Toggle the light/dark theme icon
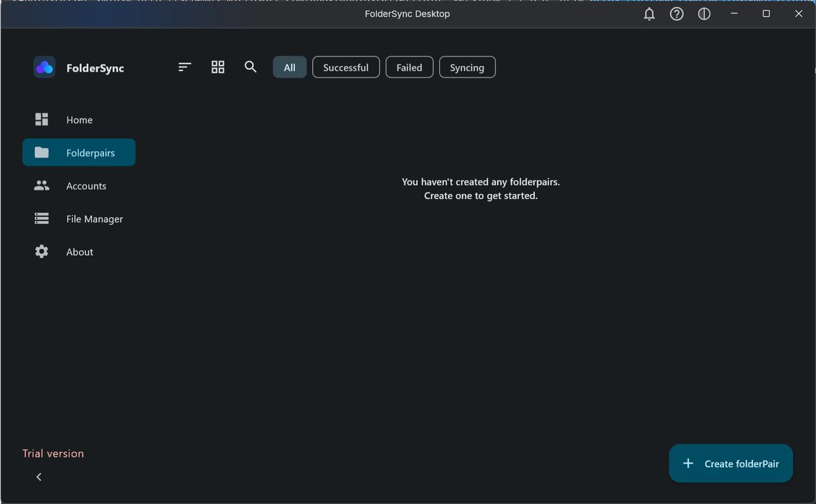This screenshot has height=504, width=816. (x=704, y=14)
